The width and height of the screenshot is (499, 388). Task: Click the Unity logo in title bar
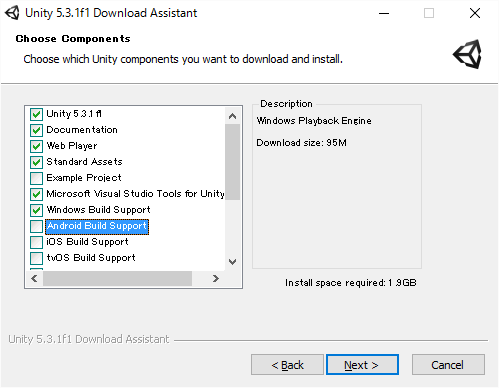[12, 13]
